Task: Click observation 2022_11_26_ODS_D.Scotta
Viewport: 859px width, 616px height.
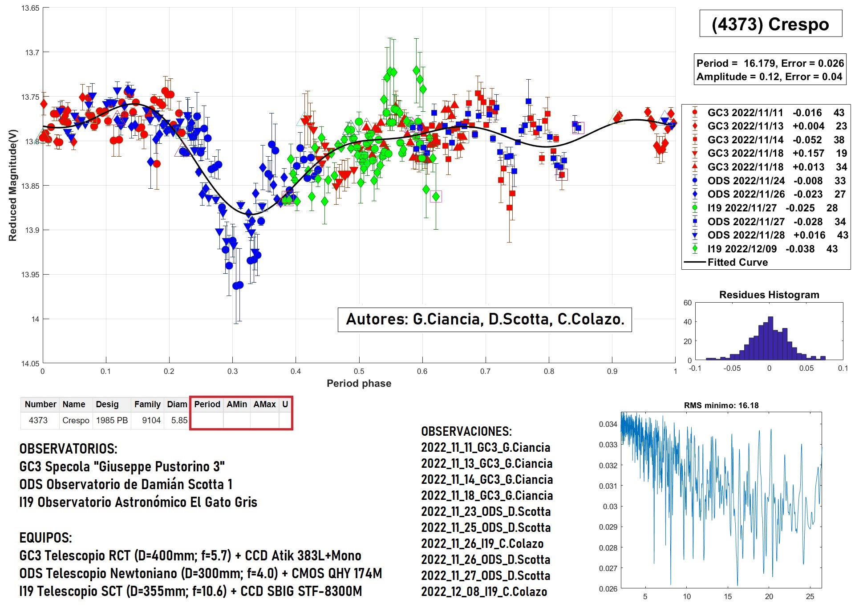Action: [x=486, y=559]
